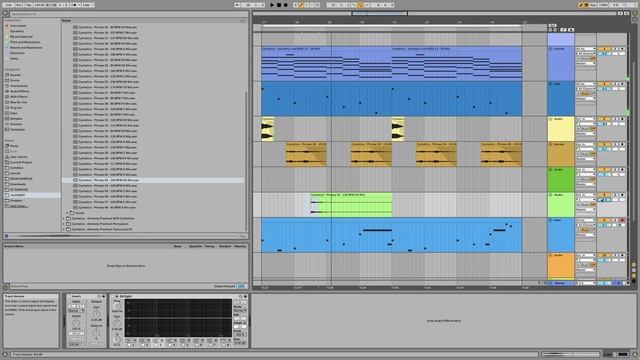The image size is (640, 360).
Task: Open input type dropdown on the orange Audio track
Action: [586, 256]
